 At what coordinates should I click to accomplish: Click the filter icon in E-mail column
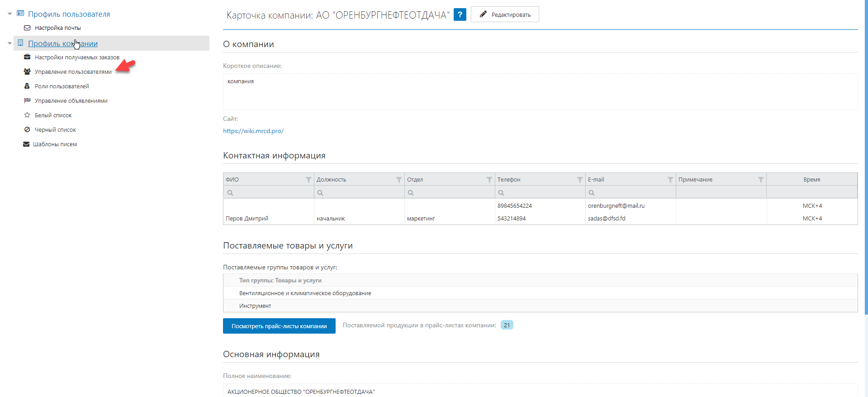click(670, 180)
